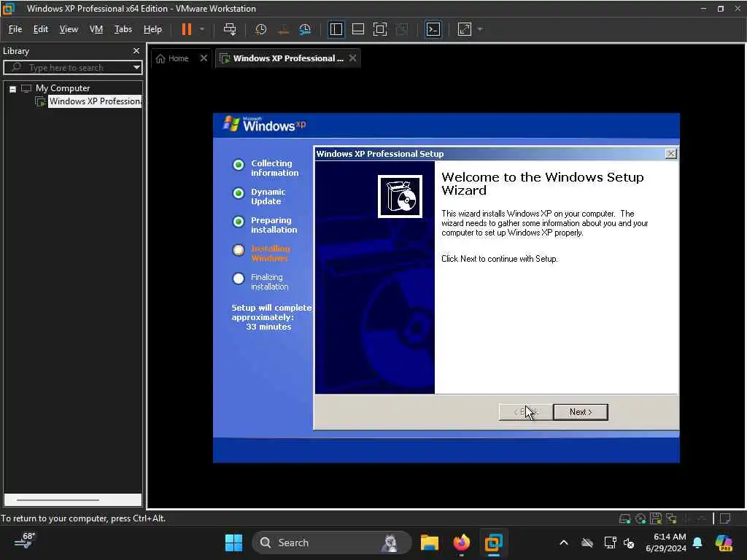Viewport: 747px width, 560px height.
Task: Collapse the My Computer tree node
Action: [x=13, y=89]
